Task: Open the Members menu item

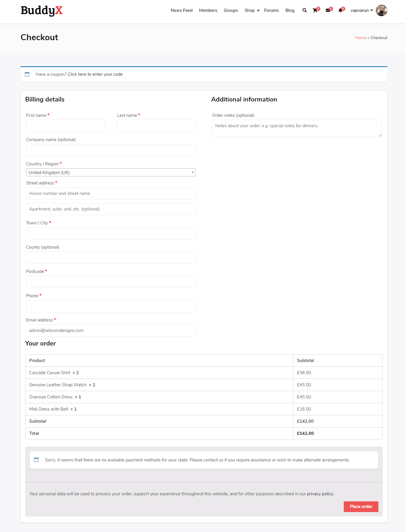Action: tap(208, 10)
